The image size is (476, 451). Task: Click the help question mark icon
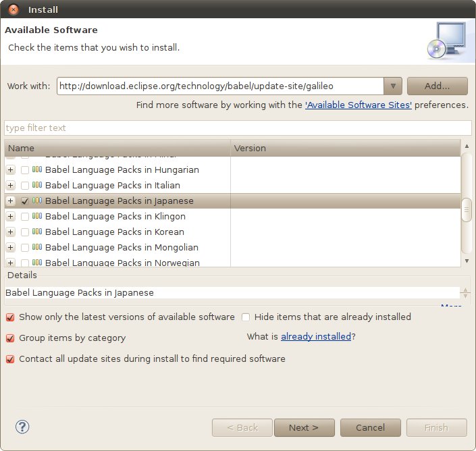22,427
